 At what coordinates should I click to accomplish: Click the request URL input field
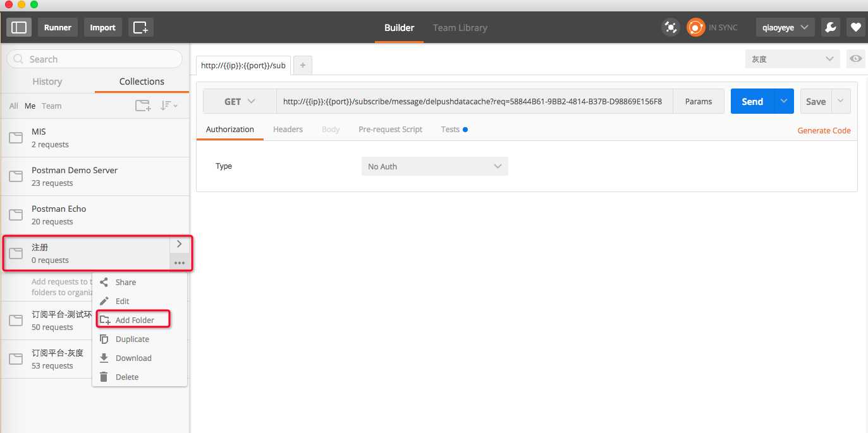(474, 101)
